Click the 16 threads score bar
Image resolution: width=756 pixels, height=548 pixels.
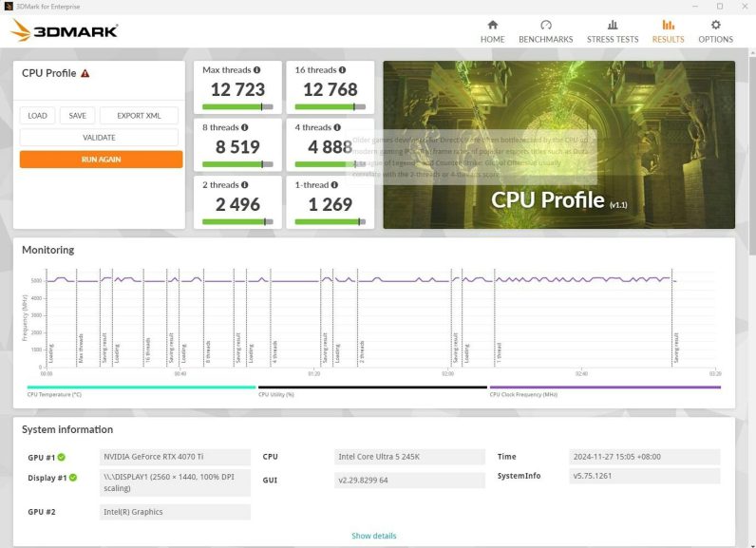coord(331,107)
